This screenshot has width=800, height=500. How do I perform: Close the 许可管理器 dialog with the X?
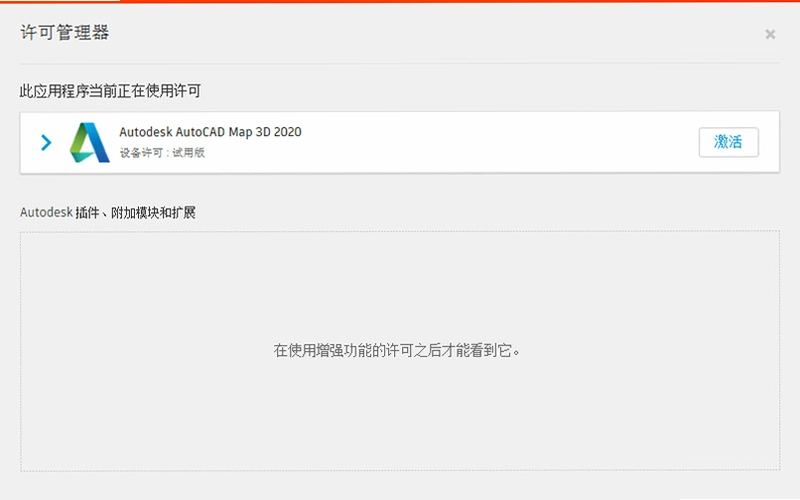pos(770,34)
